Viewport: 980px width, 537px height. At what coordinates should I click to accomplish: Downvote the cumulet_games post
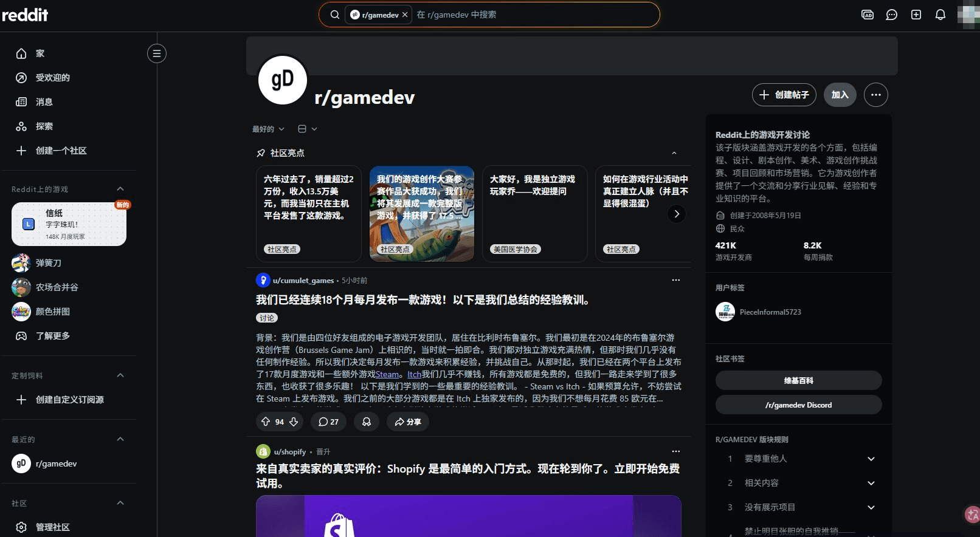pos(294,422)
